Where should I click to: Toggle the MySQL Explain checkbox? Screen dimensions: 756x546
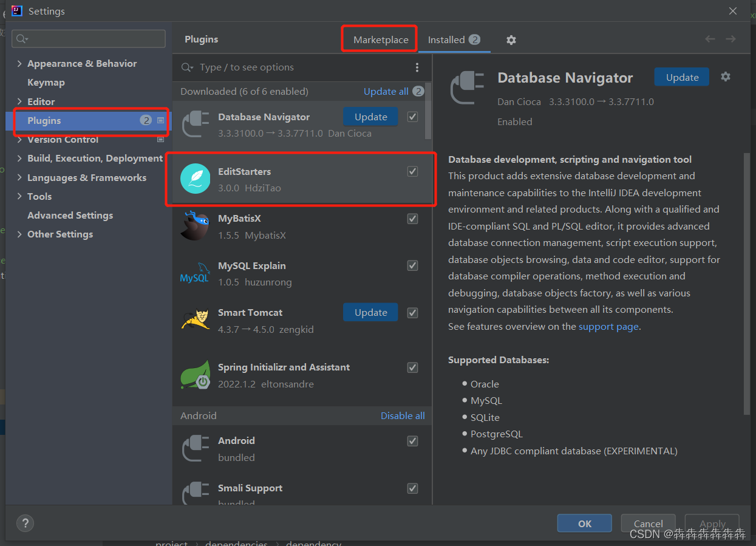(413, 265)
